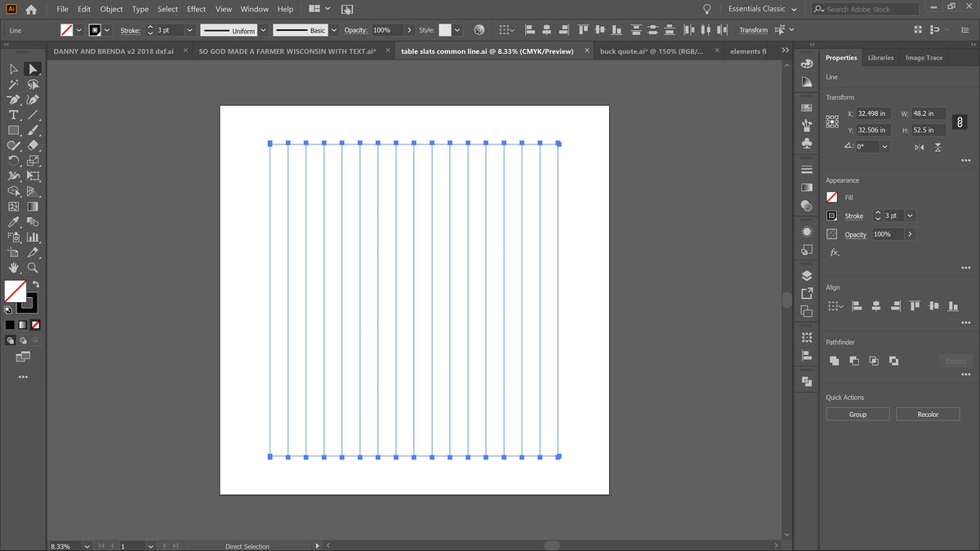980x551 pixels.
Task: Click Opacity label link in Appearance
Action: coord(856,234)
